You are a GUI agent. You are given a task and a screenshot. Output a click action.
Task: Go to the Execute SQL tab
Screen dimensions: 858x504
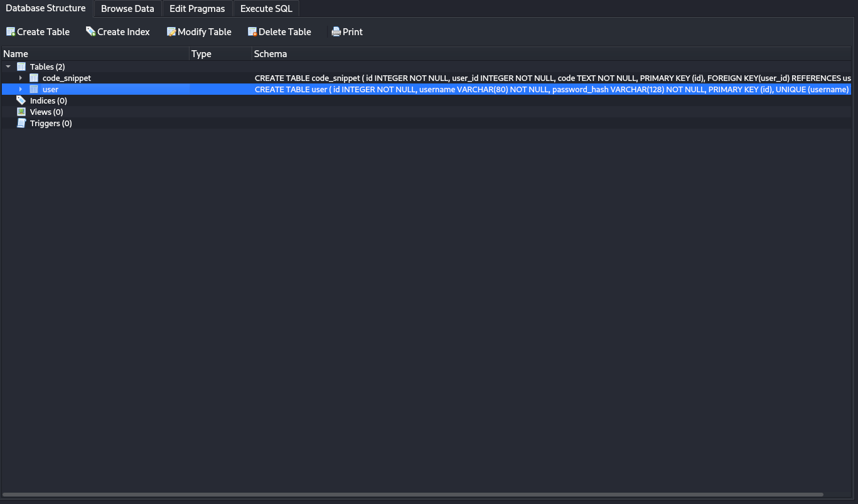[266, 9]
